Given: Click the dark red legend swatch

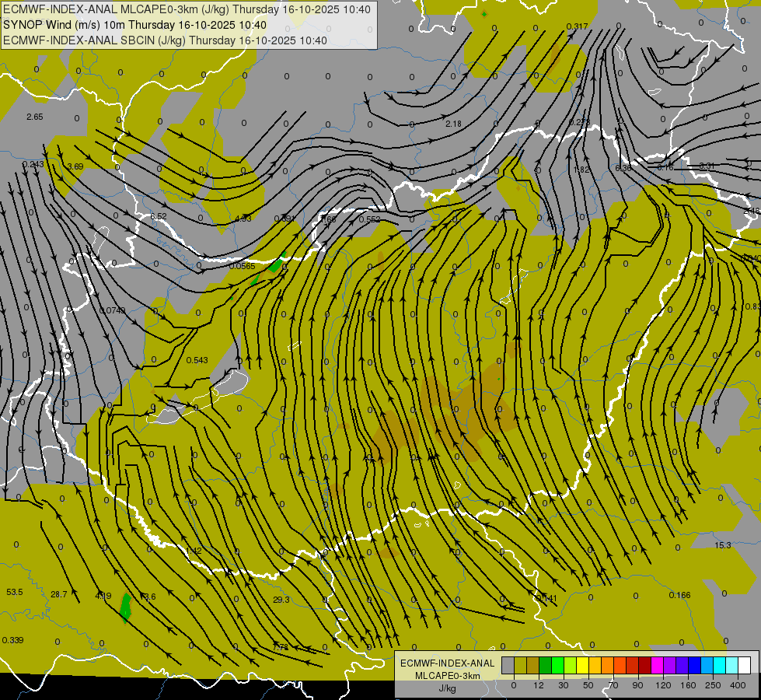Looking at the screenshot, I should [645, 665].
